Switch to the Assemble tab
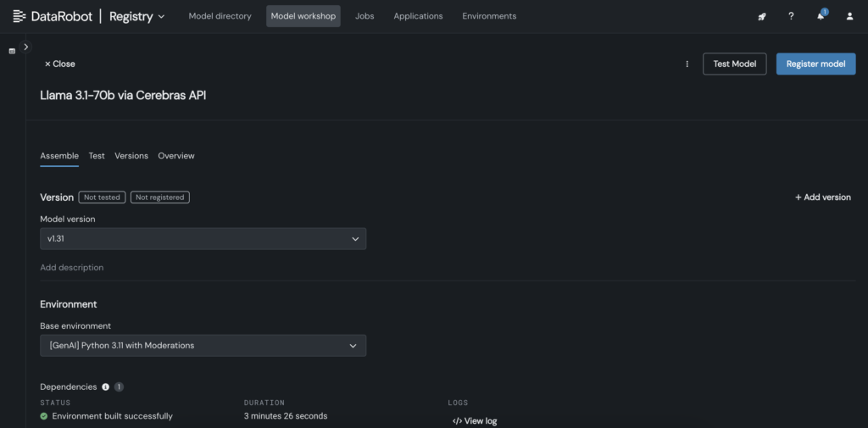Viewport: 868px width, 428px height. coord(59,156)
